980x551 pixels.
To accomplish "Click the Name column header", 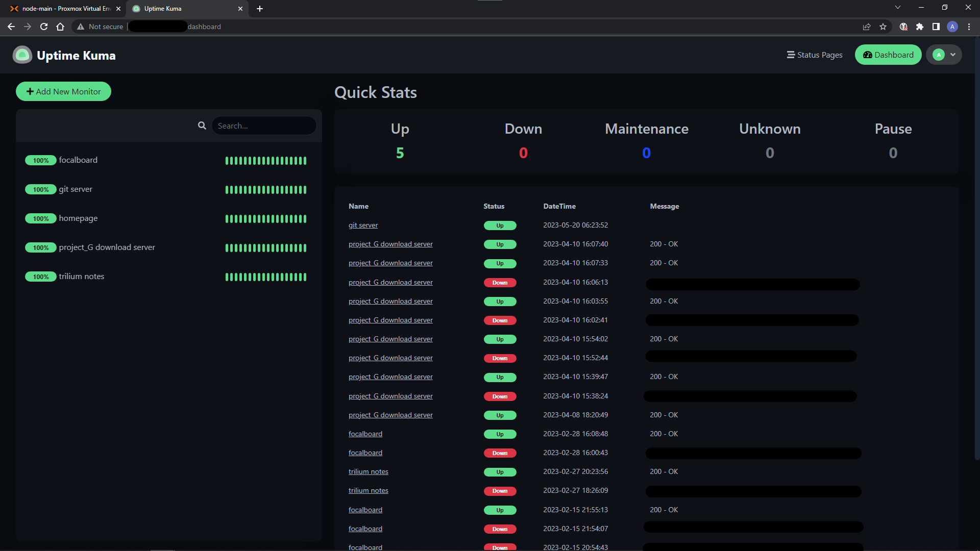I will pyautogui.click(x=358, y=206).
